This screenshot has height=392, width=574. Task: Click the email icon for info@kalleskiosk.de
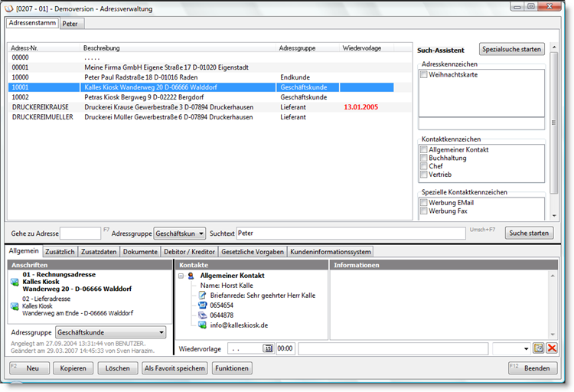point(203,325)
